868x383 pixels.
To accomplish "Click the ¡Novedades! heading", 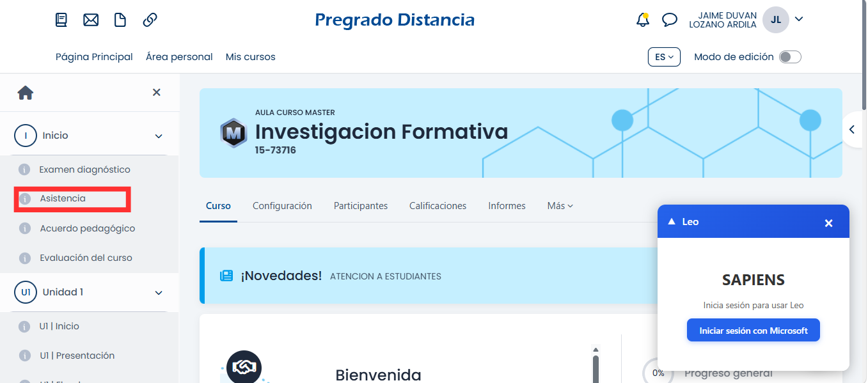I will (281, 276).
